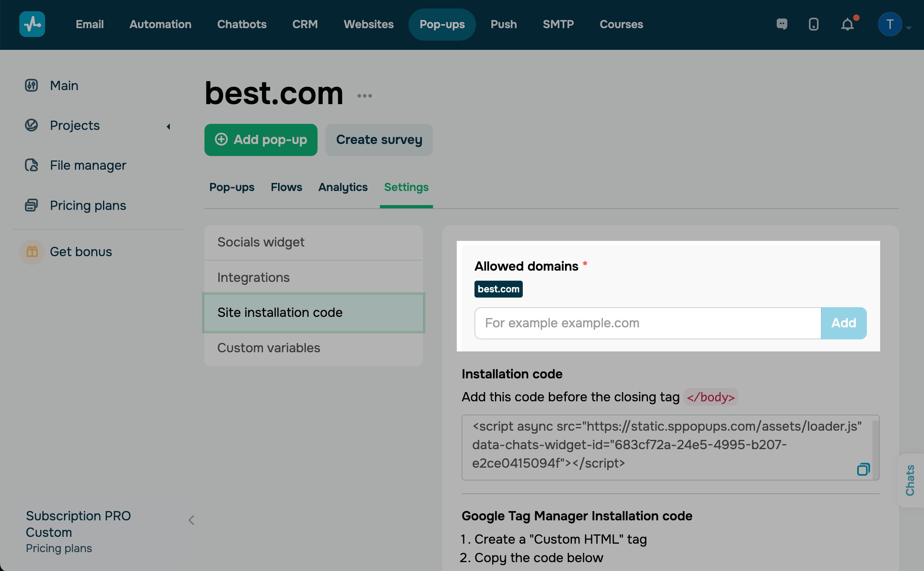924x571 pixels.
Task: Click the File manager sidebar icon
Action: pyautogui.click(x=31, y=165)
